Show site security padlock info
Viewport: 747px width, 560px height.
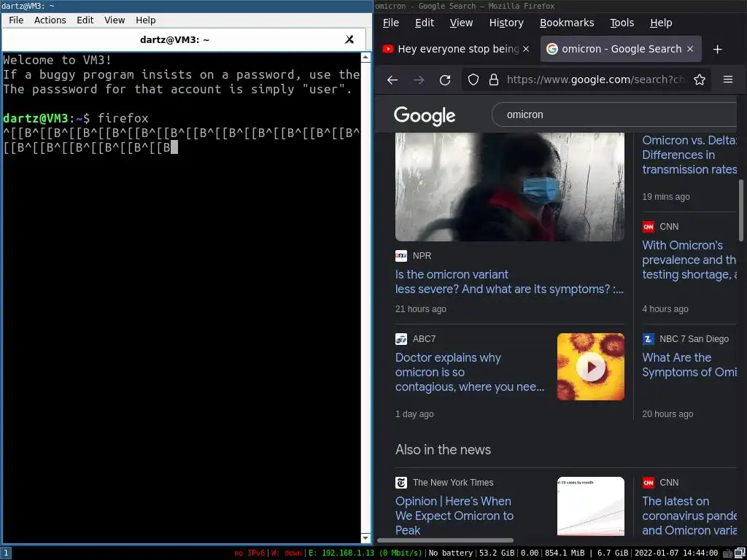point(494,79)
